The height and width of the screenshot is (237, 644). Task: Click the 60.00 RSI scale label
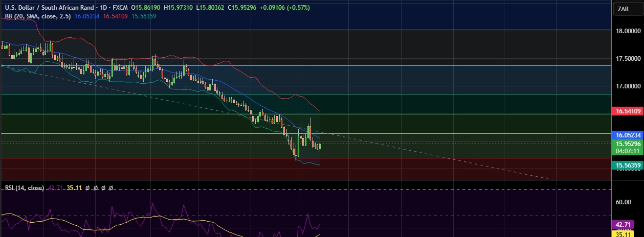[x=623, y=202]
